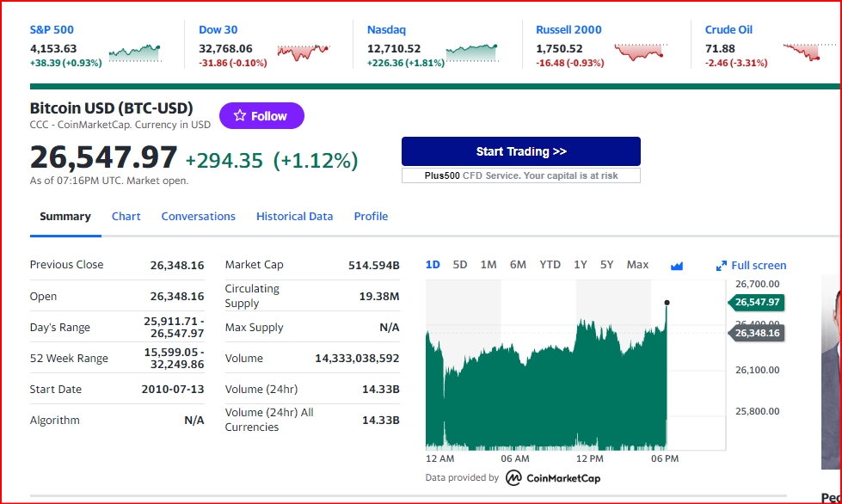Click the latest price dot on the chart
The height and width of the screenshot is (504, 842).
point(667,303)
